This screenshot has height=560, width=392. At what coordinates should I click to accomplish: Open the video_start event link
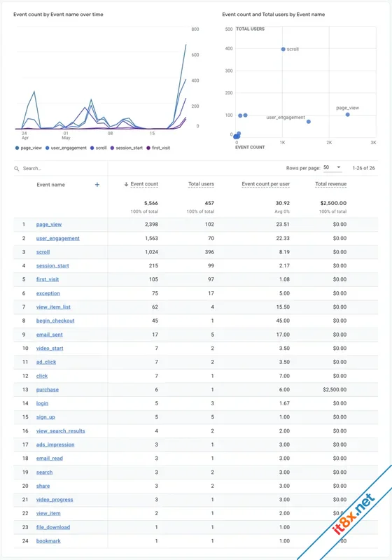pyautogui.click(x=50, y=348)
